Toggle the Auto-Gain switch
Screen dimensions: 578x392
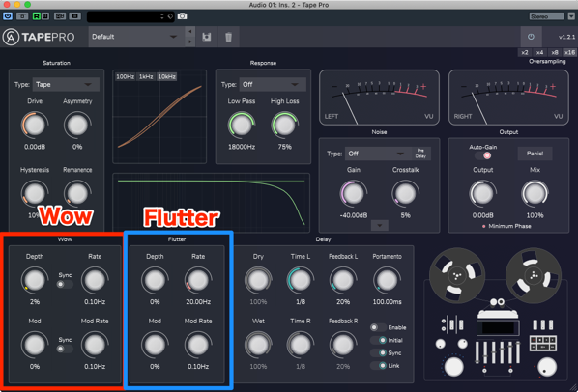[x=483, y=155]
